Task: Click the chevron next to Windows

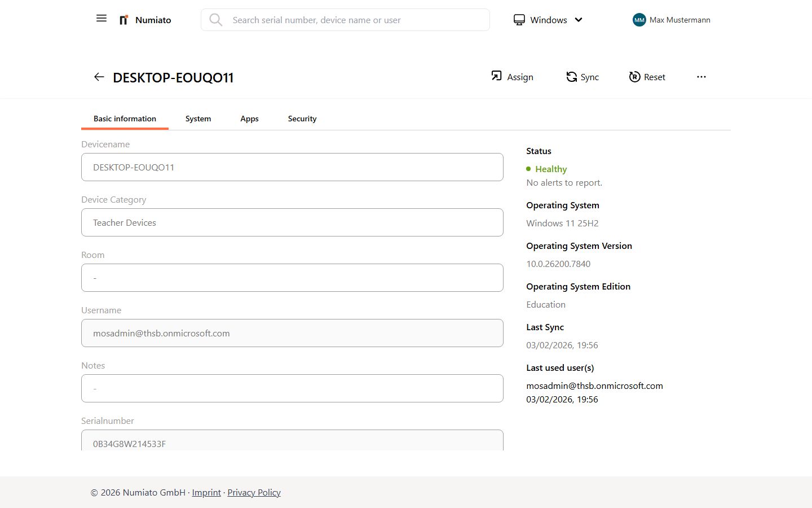Action: [579, 20]
